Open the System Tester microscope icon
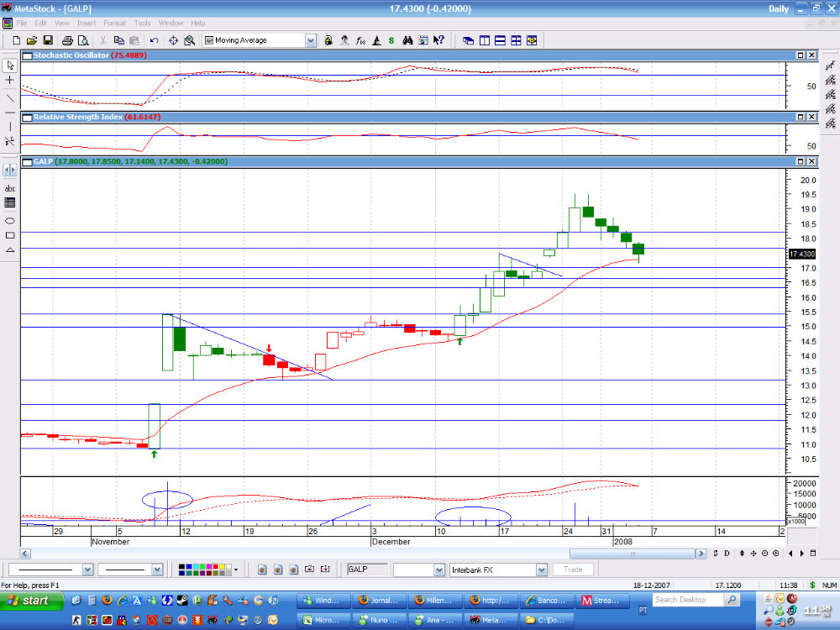 coord(376,40)
